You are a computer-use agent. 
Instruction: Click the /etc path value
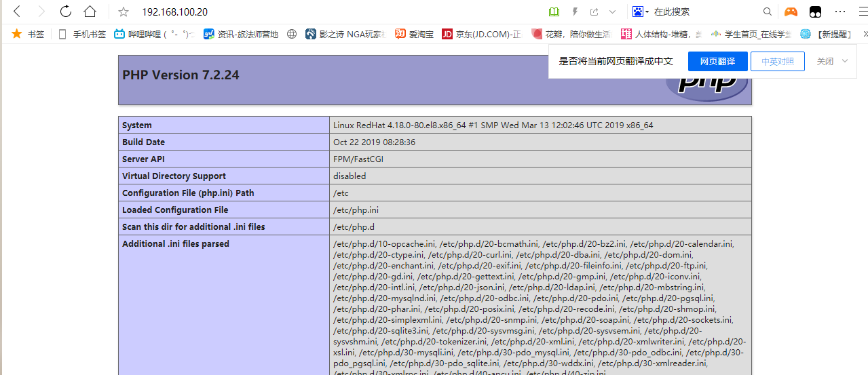tap(341, 193)
